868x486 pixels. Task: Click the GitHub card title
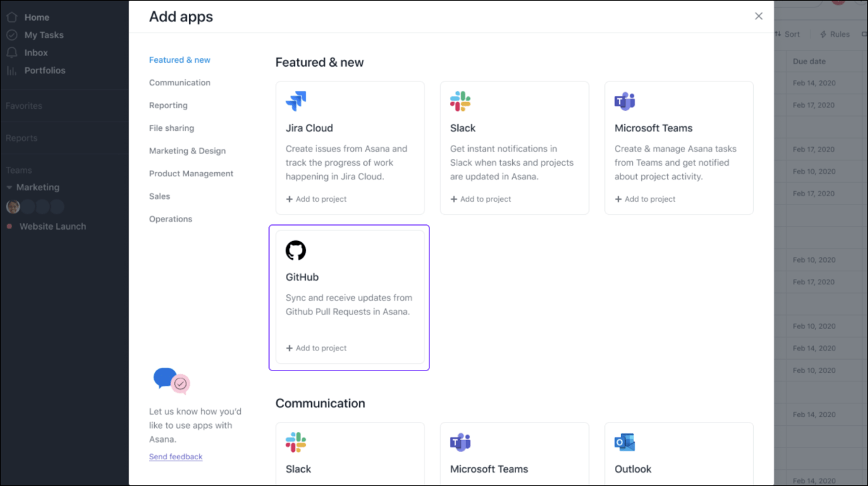coord(302,277)
